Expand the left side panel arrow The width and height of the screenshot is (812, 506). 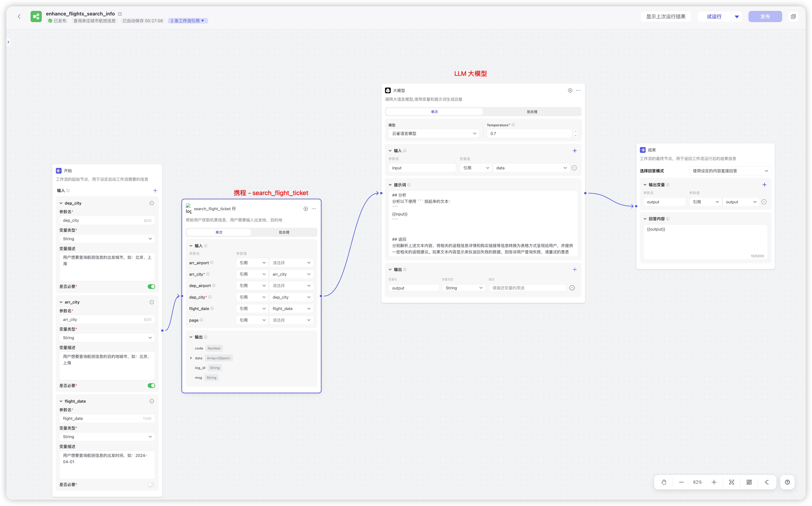[8, 42]
